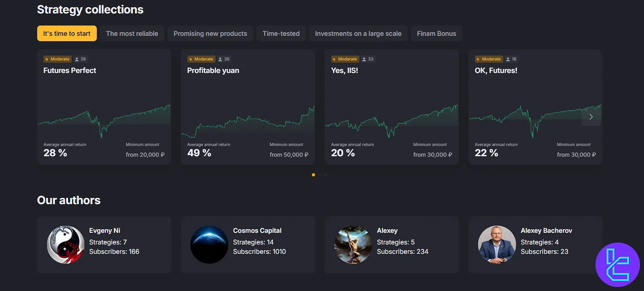Image resolution: width=644 pixels, height=291 pixels.
Task: Select the second pagination dot below the strategies
Action: click(x=320, y=175)
